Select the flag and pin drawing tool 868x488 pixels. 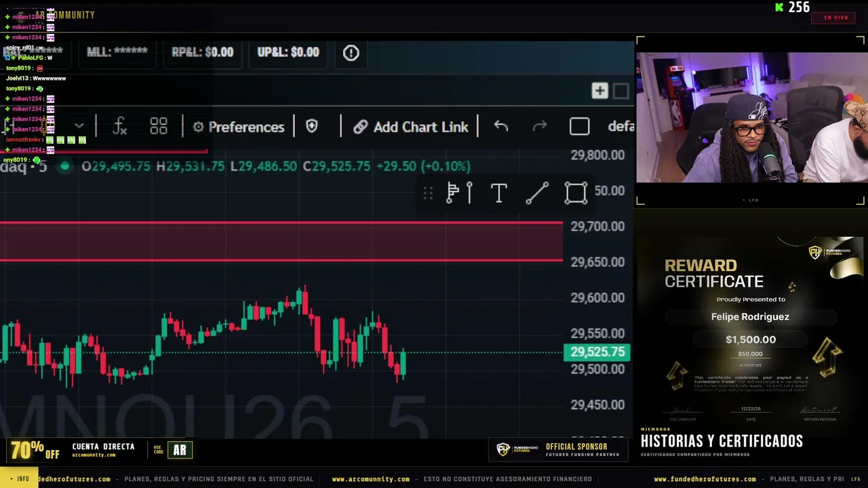(x=459, y=193)
